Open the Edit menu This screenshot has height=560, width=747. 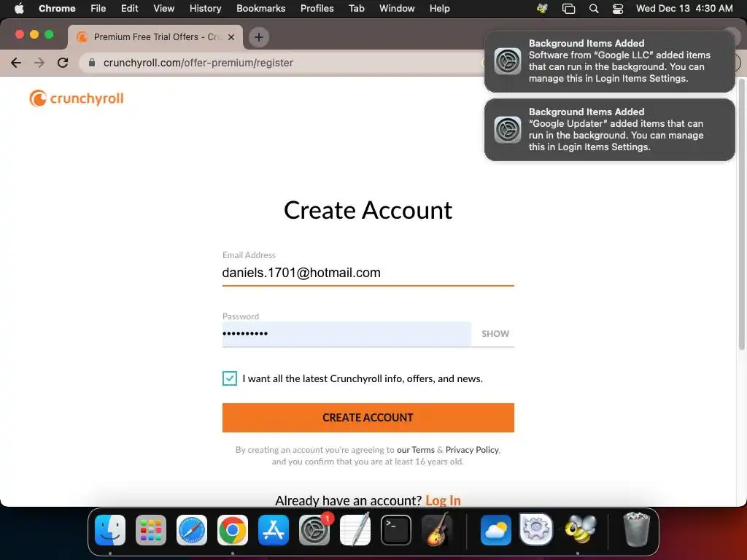129,8
